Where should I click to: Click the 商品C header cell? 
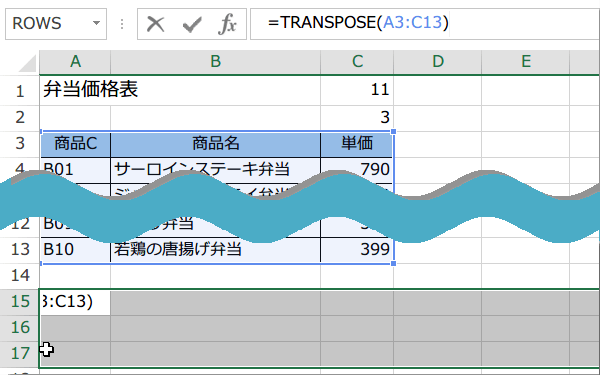click(x=75, y=144)
